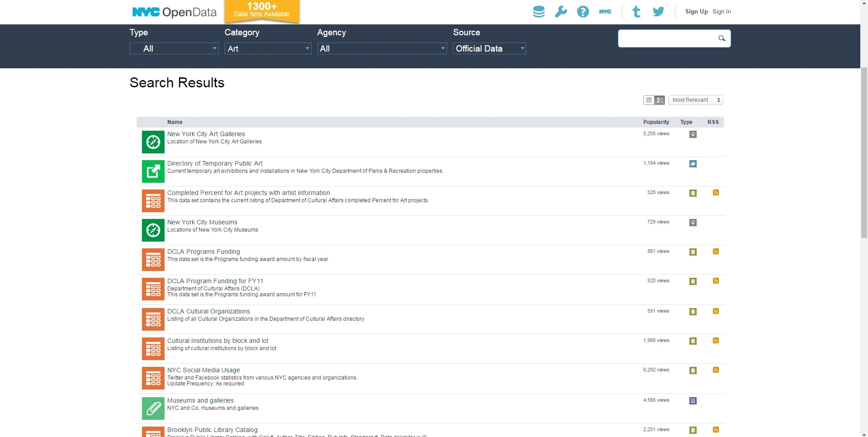Open New York City Art Galleries dataset
The height and width of the screenshot is (437, 868).
click(206, 134)
